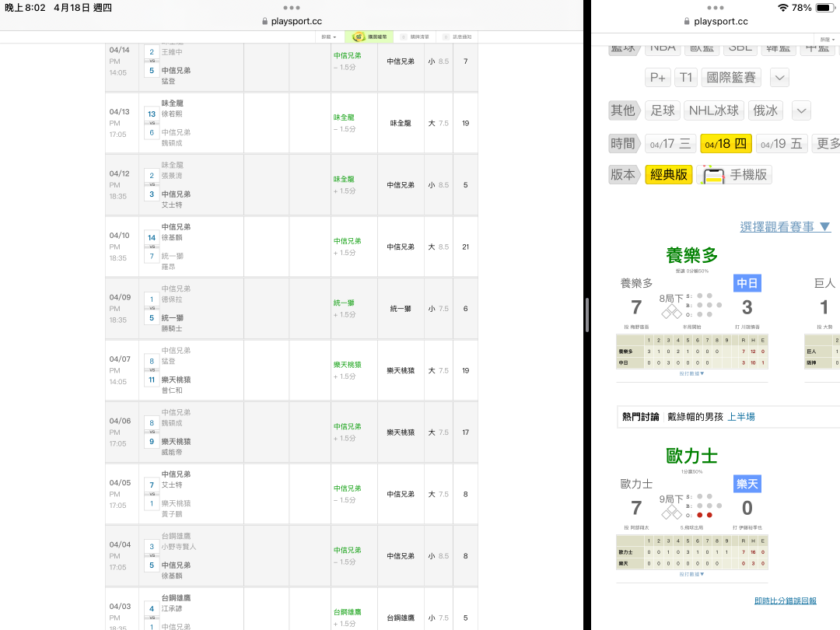Tap the base diamond icon in 養樂多 game
840x630 pixels.
tap(671, 312)
